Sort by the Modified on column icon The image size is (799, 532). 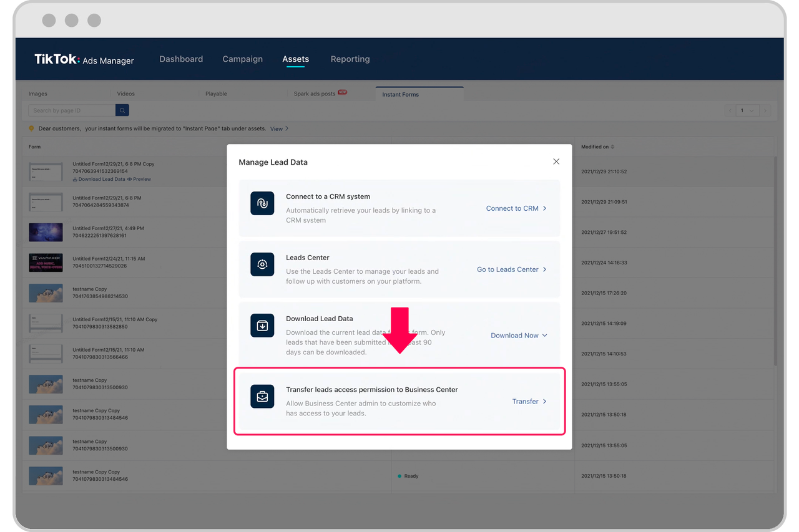612,147
